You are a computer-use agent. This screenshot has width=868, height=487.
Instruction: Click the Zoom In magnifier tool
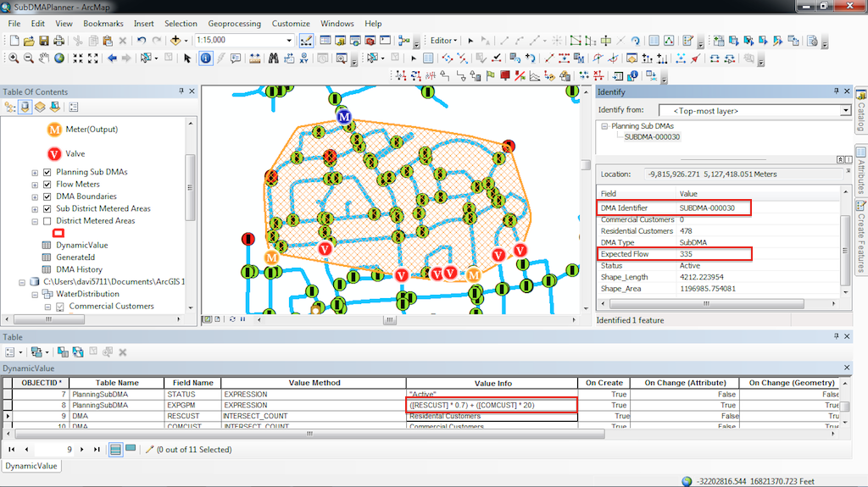(14, 58)
